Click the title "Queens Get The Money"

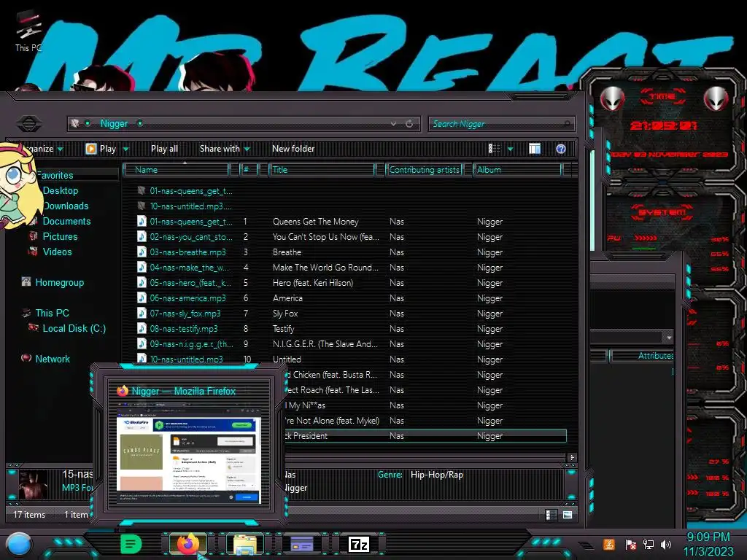tap(315, 222)
